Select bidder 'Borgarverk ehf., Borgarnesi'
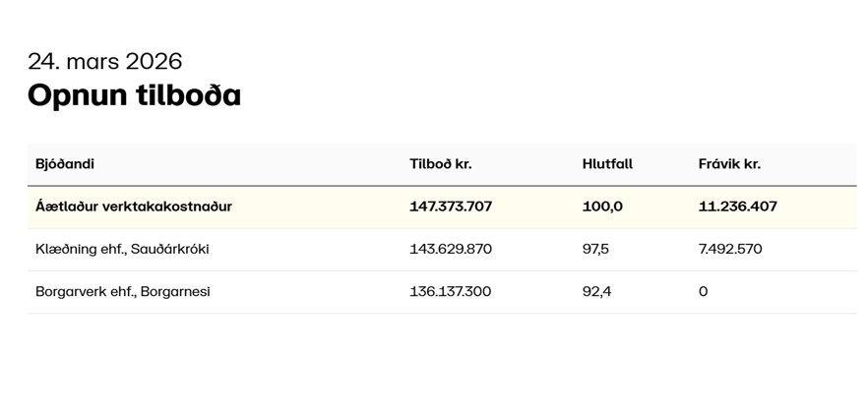The image size is (868, 413). 123,291
